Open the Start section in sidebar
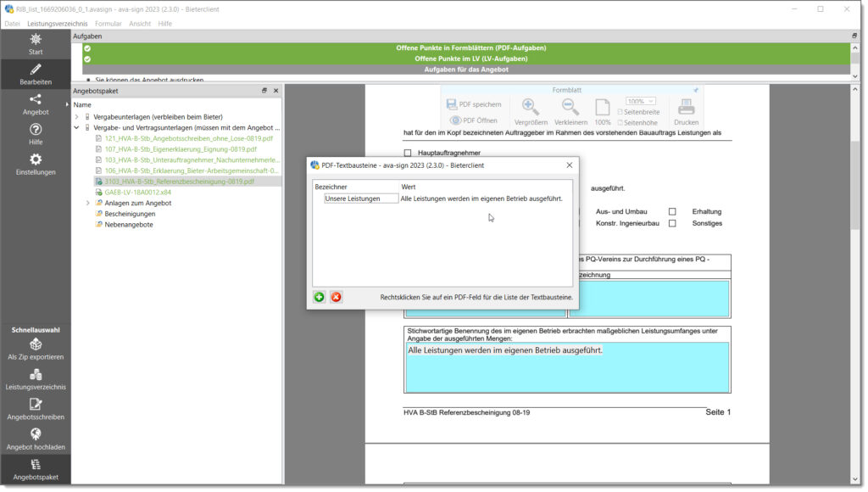The width and height of the screenshot is (868, 492). [36, 44]
